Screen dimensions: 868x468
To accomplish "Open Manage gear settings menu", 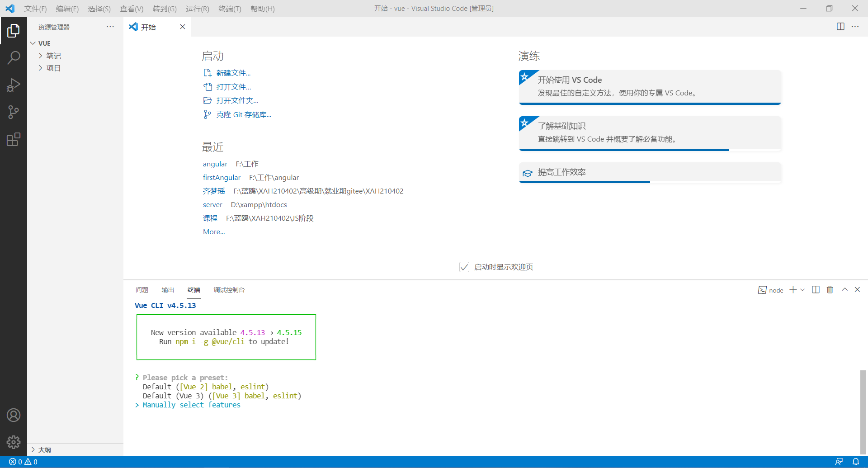I will pyautogui.click(x=14, y=442).
